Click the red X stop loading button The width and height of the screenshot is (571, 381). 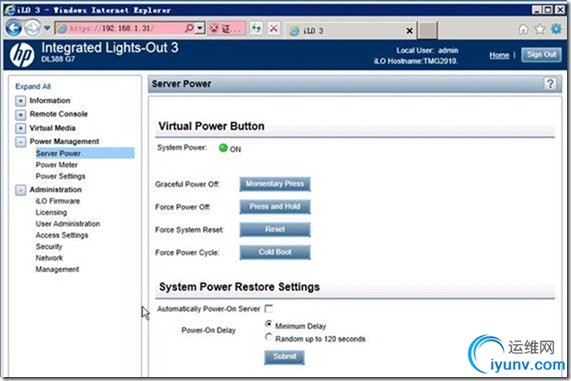point(274,28)
